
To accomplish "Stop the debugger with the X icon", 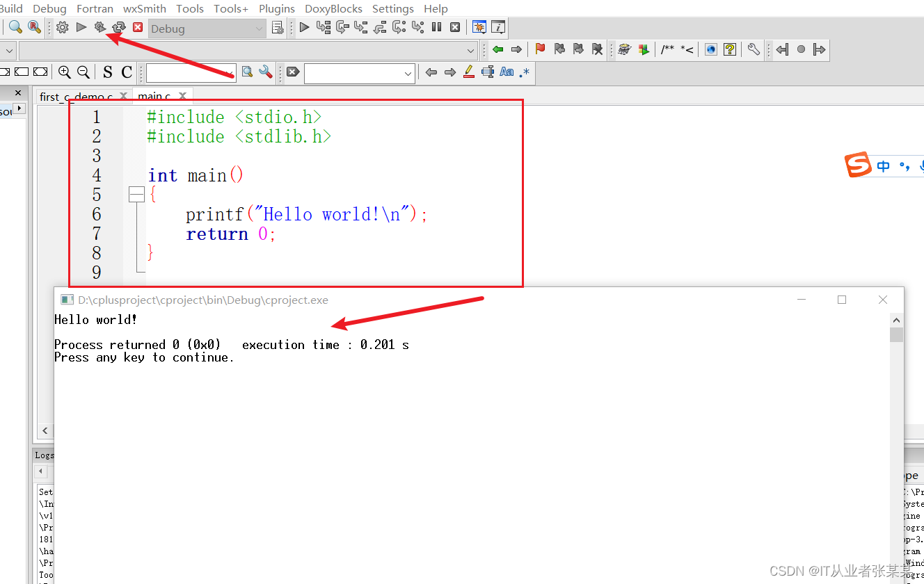I will point(455,27).
